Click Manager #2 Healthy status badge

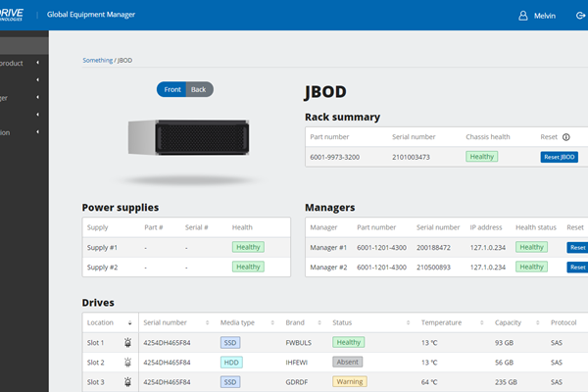point(532,268)
